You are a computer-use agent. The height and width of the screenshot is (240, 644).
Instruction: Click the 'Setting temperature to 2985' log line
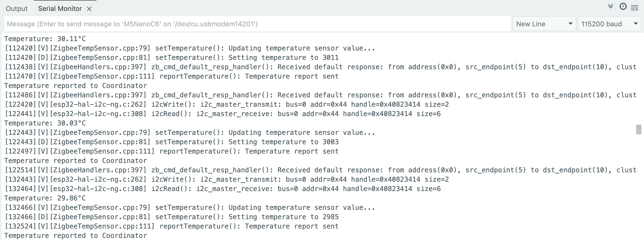(172, 217)
